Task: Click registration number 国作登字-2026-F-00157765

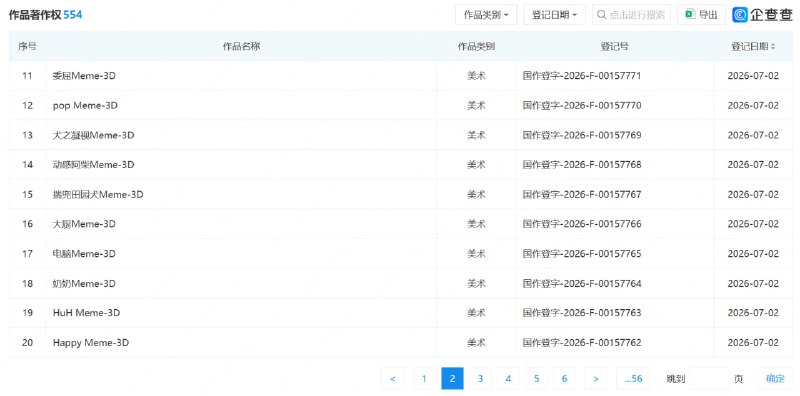Action: [582, 254]
